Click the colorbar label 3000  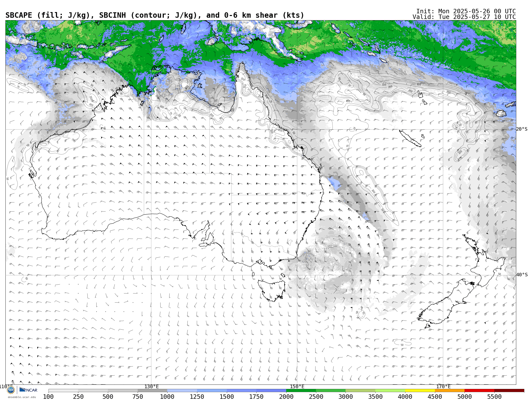(346, 397)
